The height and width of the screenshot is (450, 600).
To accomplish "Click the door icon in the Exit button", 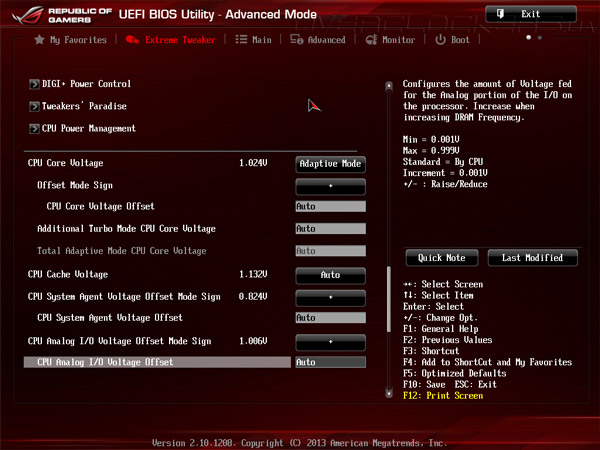I will click(500, 14).
